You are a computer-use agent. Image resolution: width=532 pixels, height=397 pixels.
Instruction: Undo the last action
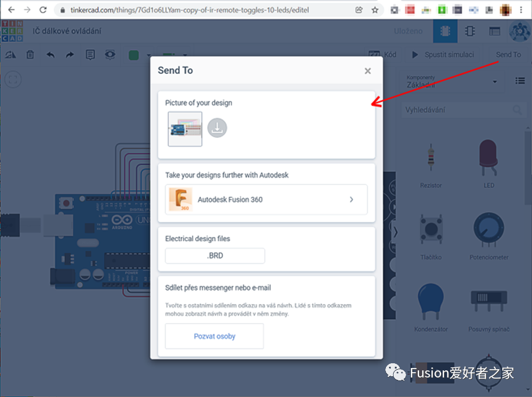[x=50, y=54]
